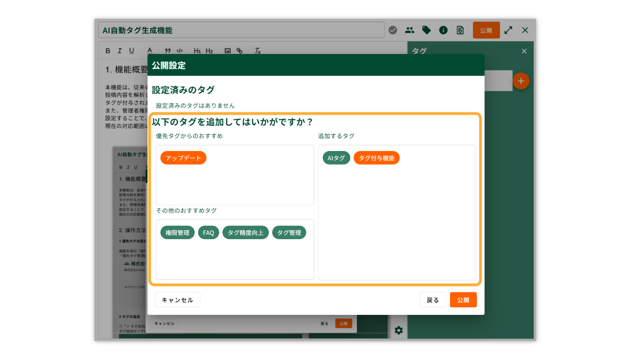Click the キャンセル button in dialog

tap(177, 300)
